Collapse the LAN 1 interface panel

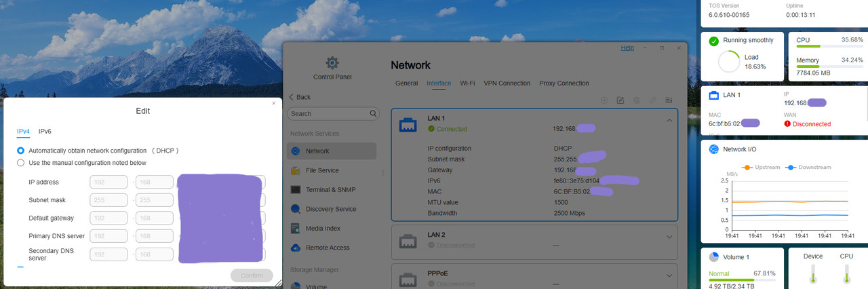pyautogui.click(x=669, y=120)
